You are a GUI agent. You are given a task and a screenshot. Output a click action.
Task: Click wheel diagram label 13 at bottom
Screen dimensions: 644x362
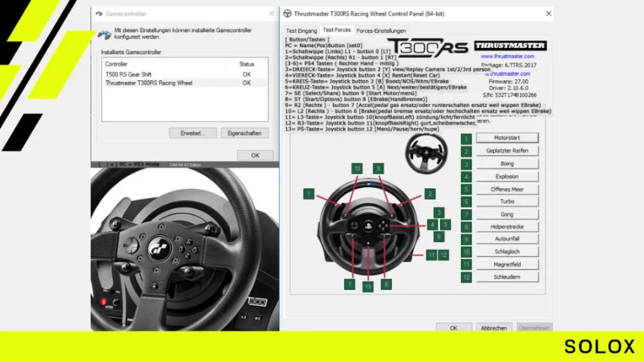point(367,287)
